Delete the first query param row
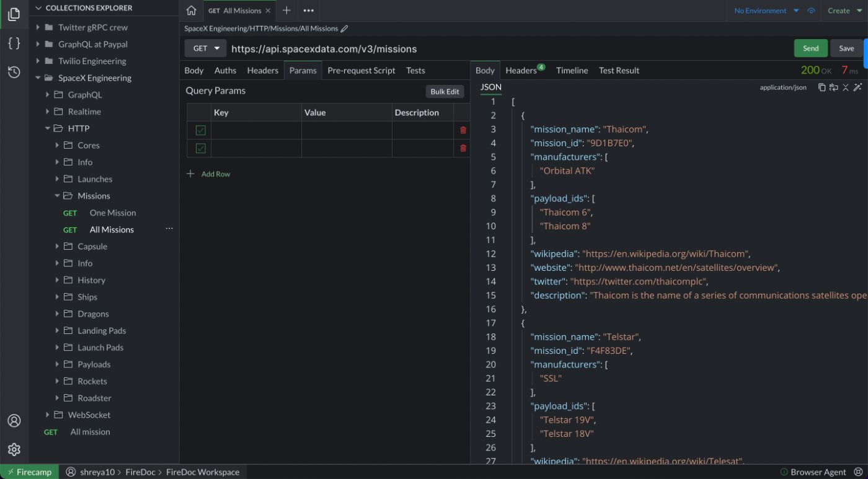The width and height of the screenshot is (868, 479). pyautogui.click(x=464, y=130)
